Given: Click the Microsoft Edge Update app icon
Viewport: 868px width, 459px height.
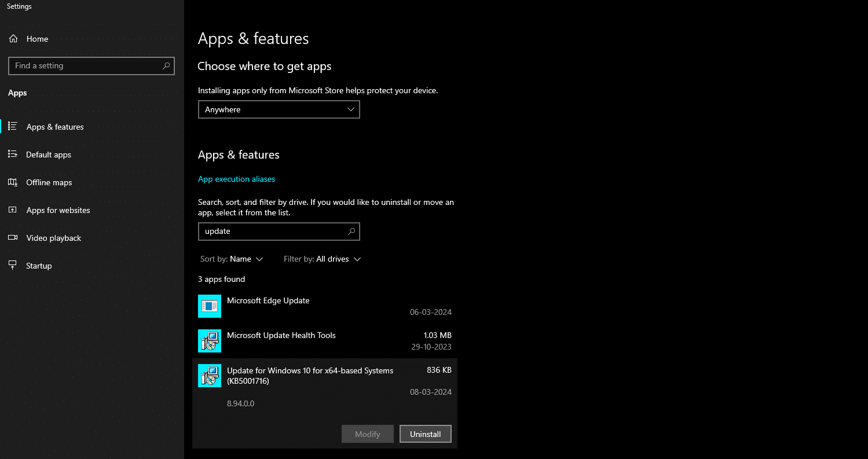Looking at the screenshot, I should pyautogui.click(x=210, y=306).
